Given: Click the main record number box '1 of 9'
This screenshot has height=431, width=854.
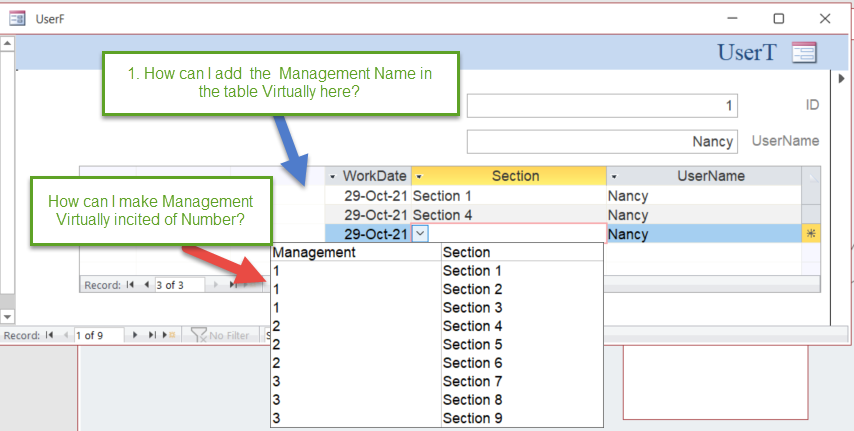Looking at the screenshot, I should pos(99,335).
